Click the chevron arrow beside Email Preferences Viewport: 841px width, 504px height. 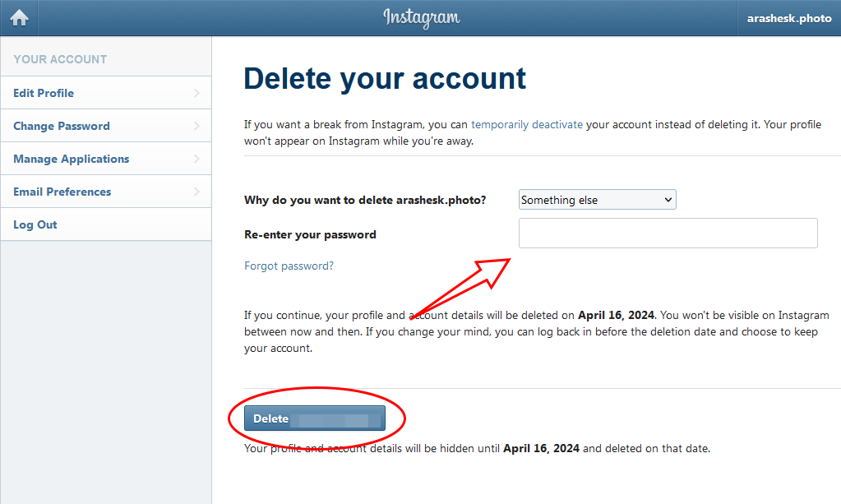pos(196,192)
